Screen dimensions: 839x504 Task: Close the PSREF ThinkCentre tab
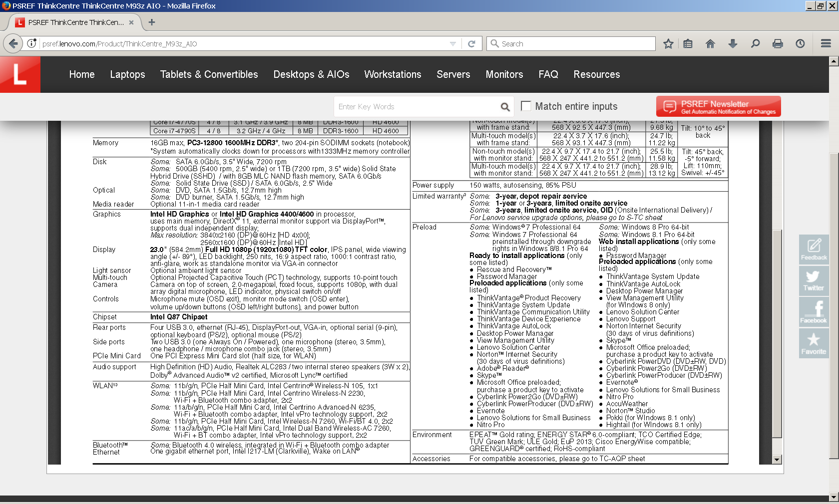point(131,22)
